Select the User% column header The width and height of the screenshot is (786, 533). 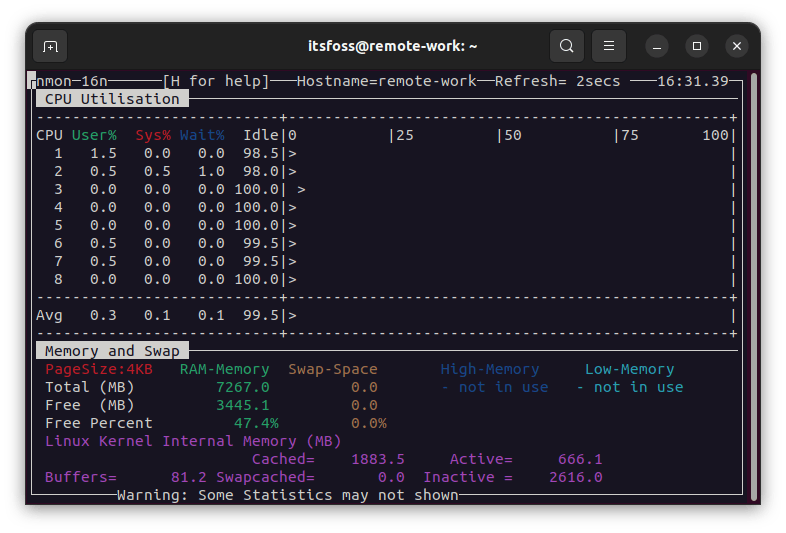94,135
